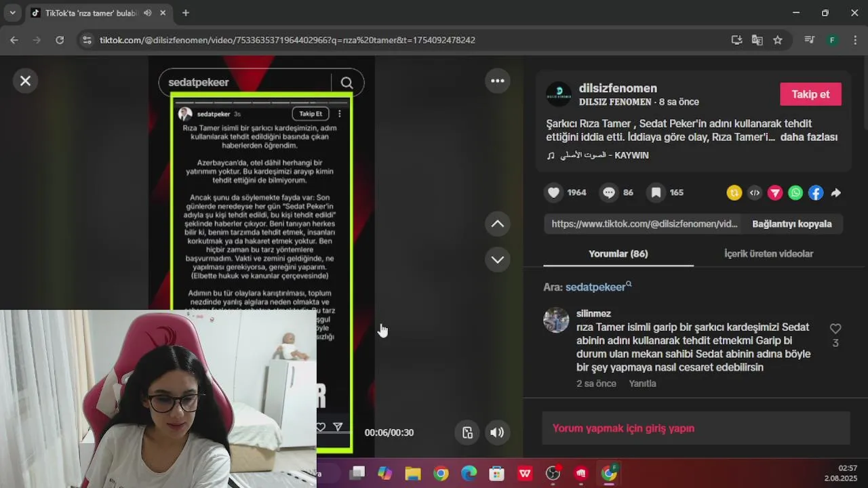The height and width of the screenshot is (488, 868).
Task: Like silinmez's comment heart
Action: [835, 329]
